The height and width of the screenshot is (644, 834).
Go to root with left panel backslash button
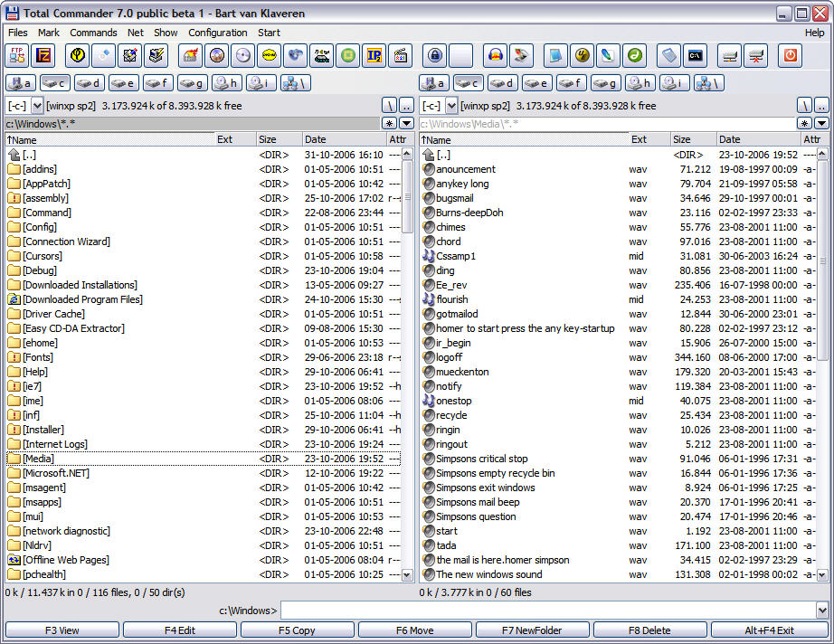point(389,105)
